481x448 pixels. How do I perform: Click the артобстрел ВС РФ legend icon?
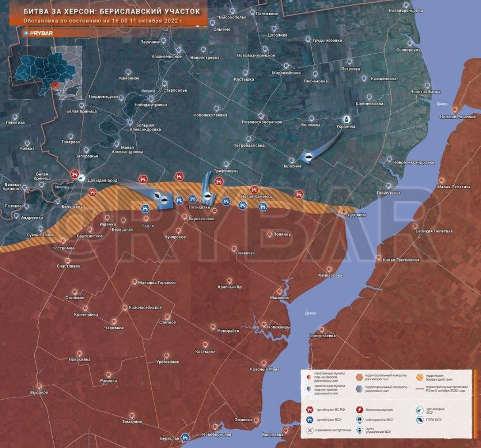(309, 410)
